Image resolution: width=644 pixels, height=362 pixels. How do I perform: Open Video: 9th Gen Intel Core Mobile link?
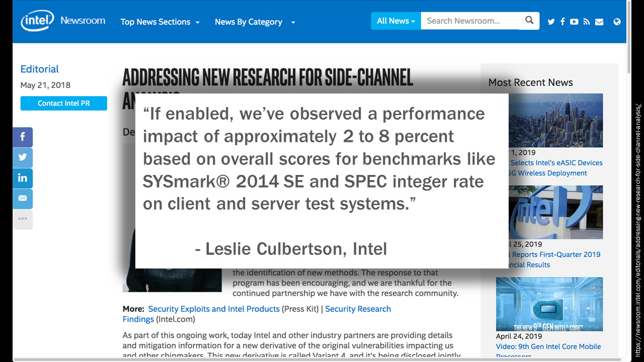[x=548, y=351]
